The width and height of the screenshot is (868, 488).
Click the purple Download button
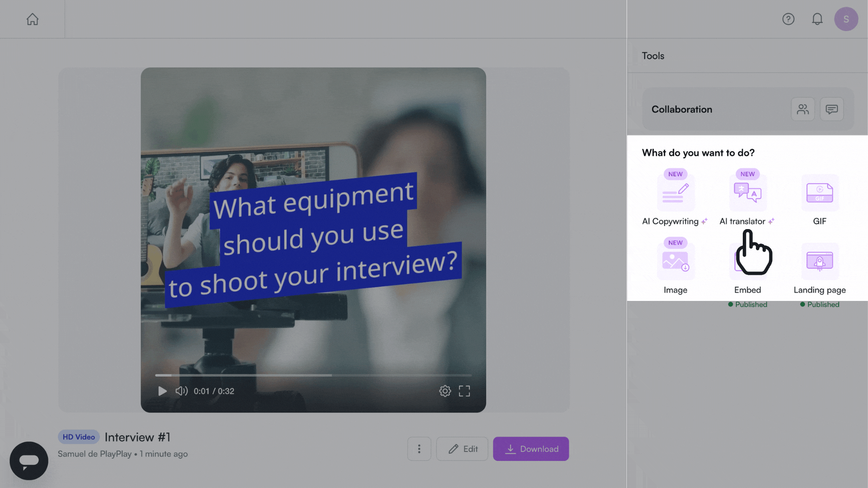531,449
